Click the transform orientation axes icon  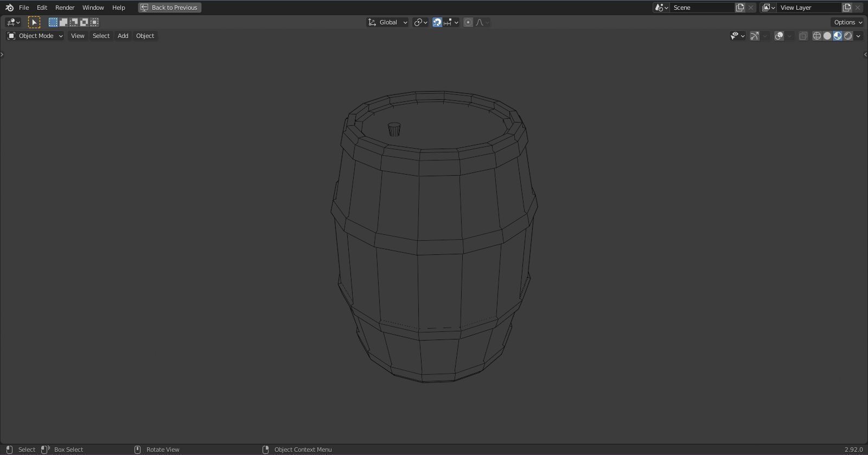click(x=372, y=22)
